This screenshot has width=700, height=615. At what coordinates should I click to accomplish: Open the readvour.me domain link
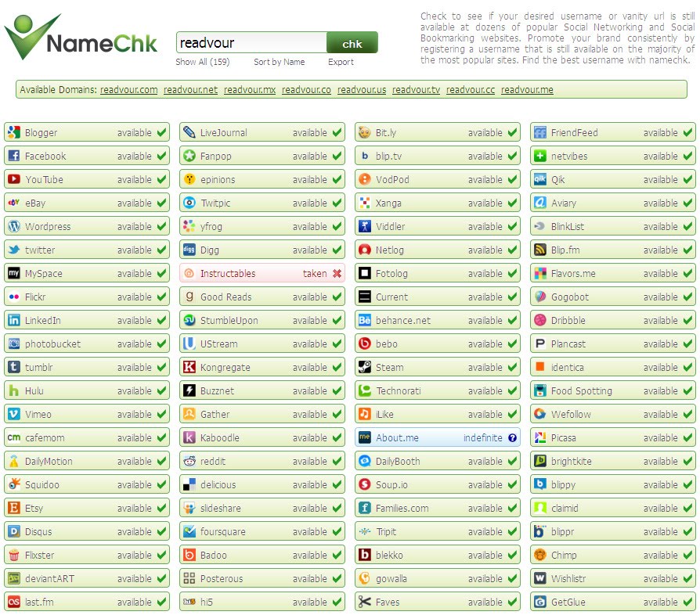coord(527,90)
